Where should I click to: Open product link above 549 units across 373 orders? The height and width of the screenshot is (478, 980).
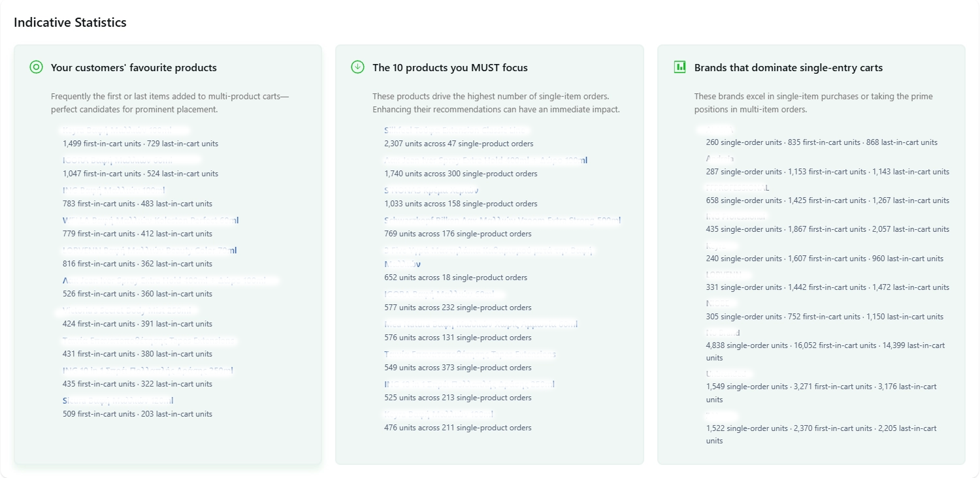[x=470, y=355]
